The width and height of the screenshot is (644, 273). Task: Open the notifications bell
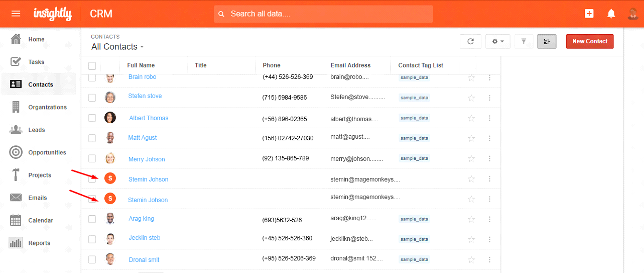611,14
